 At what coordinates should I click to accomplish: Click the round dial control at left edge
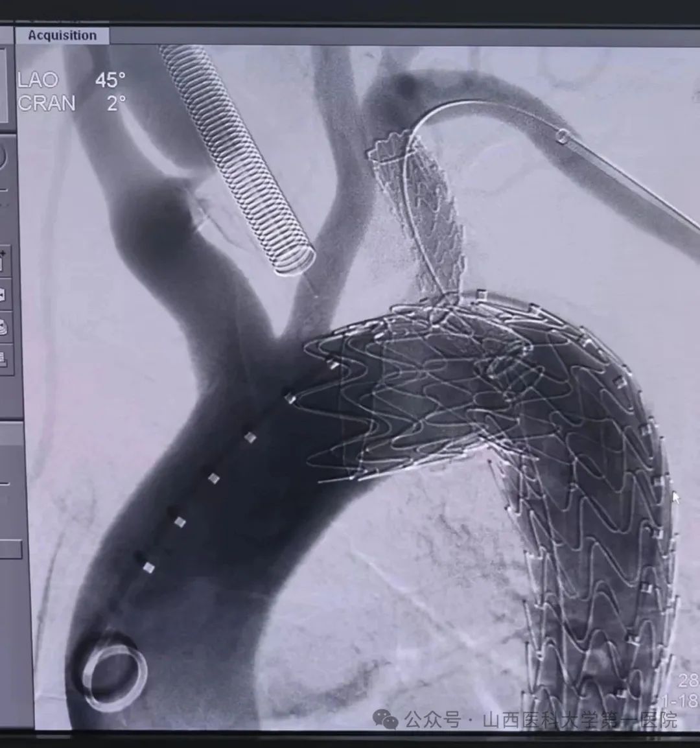(x=3, y=158)
